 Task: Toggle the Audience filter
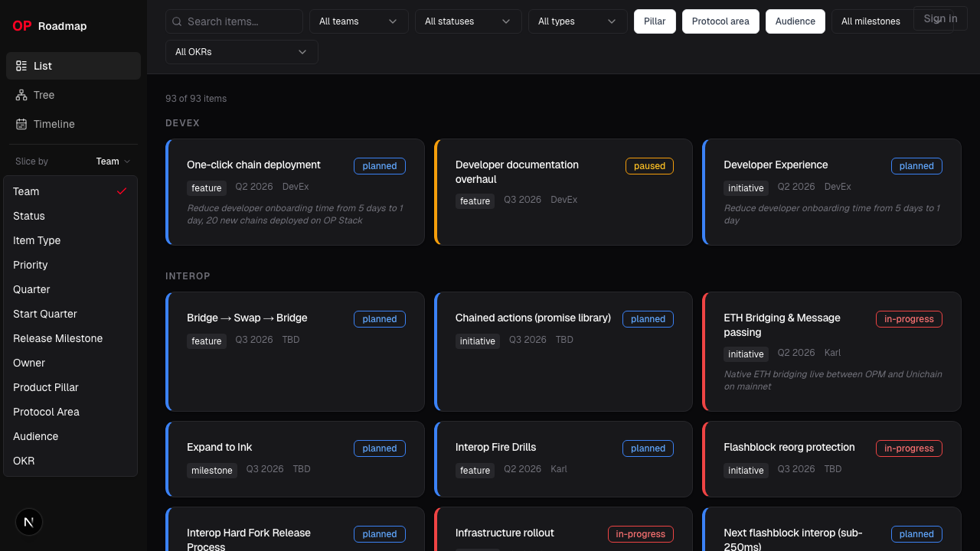(795, 21)
